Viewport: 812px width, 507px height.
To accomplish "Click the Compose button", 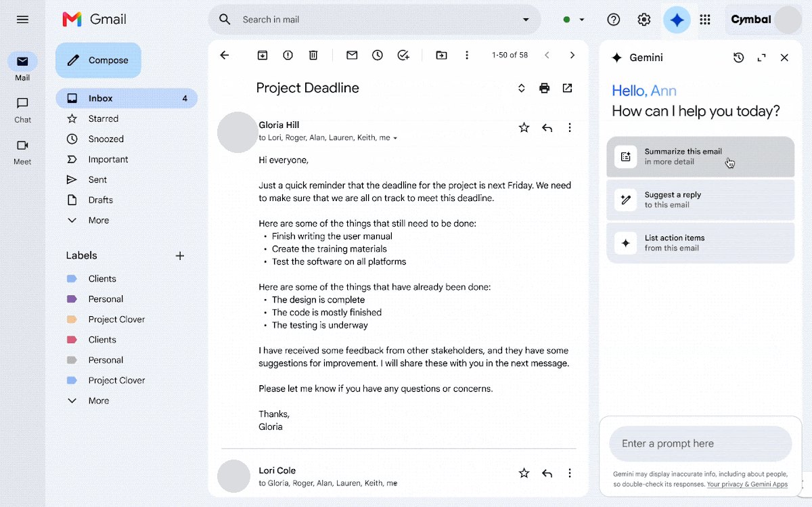I will [x=98, y=60].
